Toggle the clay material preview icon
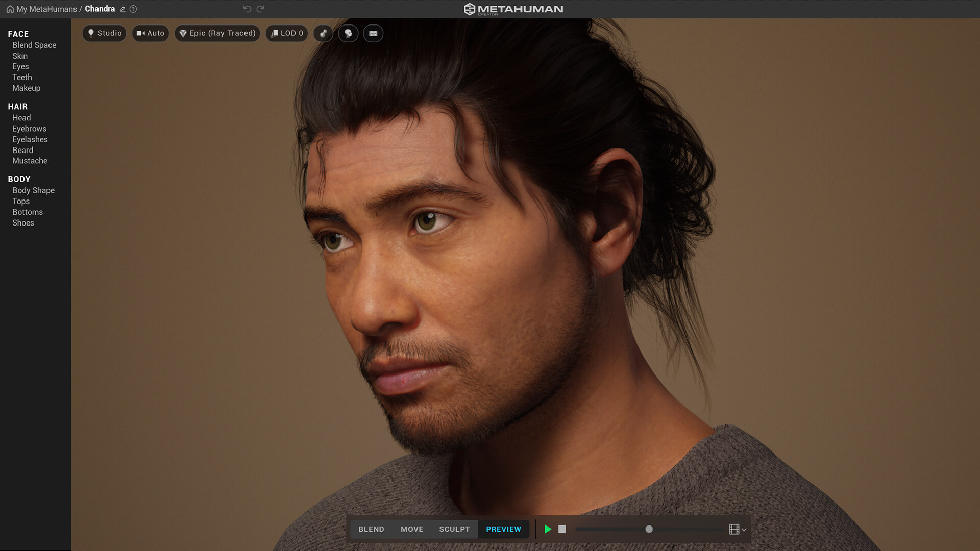Image resolution: width=980 pixels, height=551 pixels. click(323, 33)
